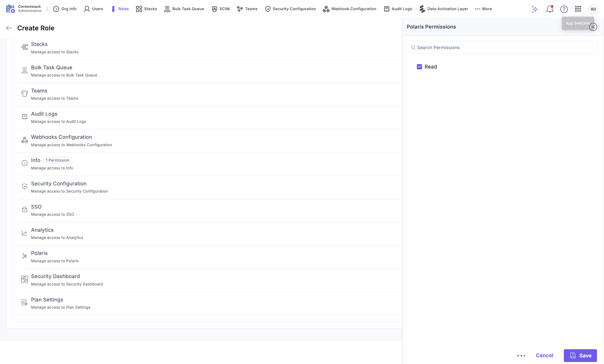
Task: Click the SSO lock icon
Action: (25, 210)
